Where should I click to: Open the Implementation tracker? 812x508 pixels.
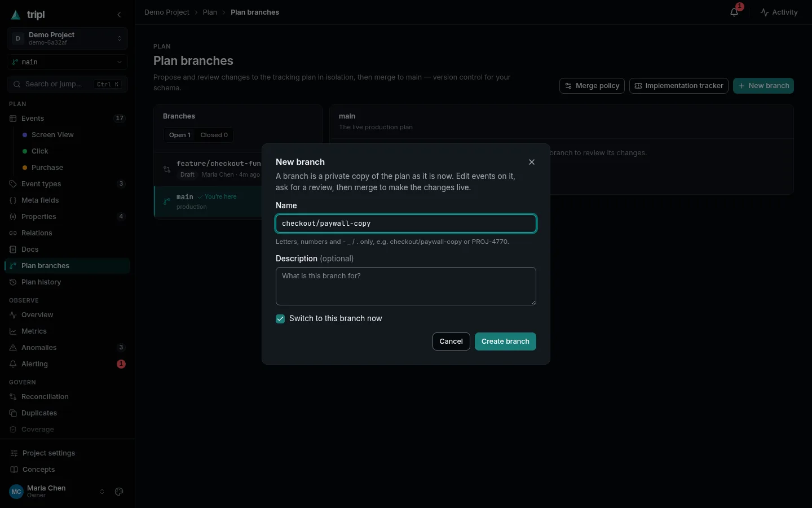[x=679, y=86]
